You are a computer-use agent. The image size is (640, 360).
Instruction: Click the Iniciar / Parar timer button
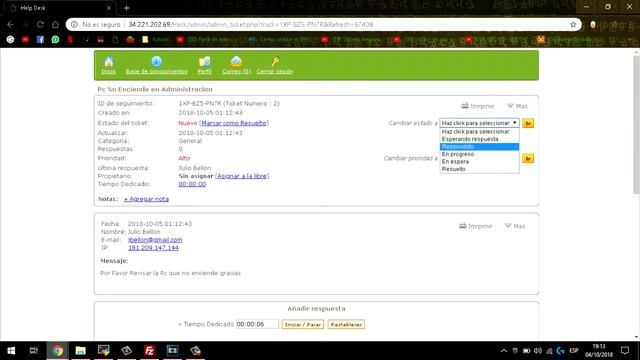click(x=302, y=324)
